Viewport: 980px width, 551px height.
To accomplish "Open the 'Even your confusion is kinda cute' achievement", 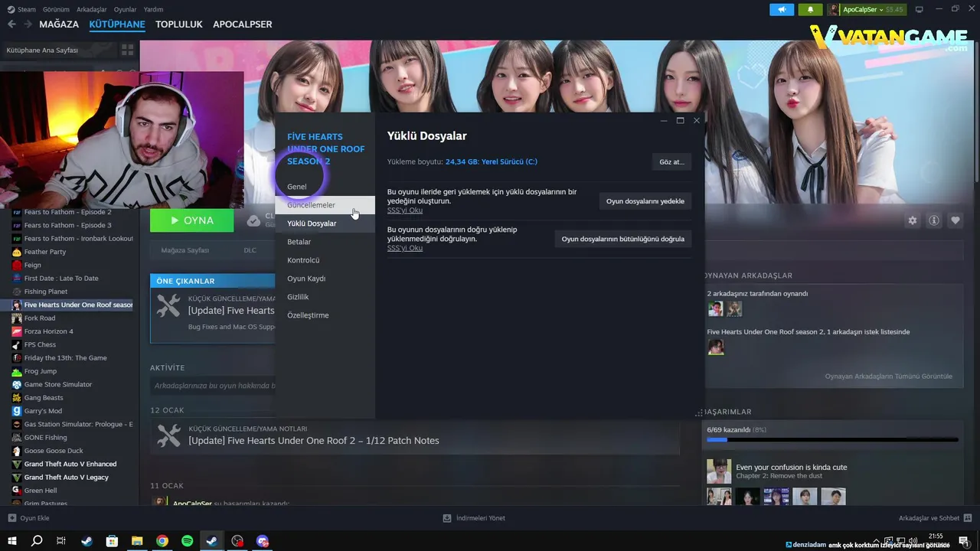I will (x=791, y=467).
